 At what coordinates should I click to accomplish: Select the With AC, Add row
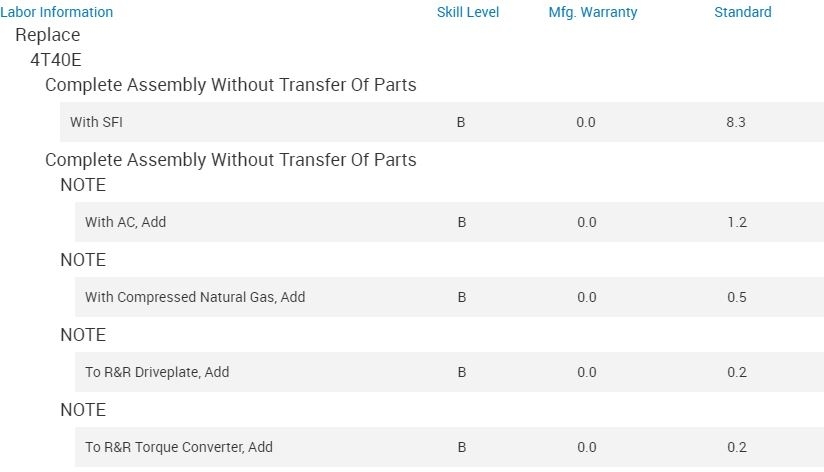tap(125, 222)
